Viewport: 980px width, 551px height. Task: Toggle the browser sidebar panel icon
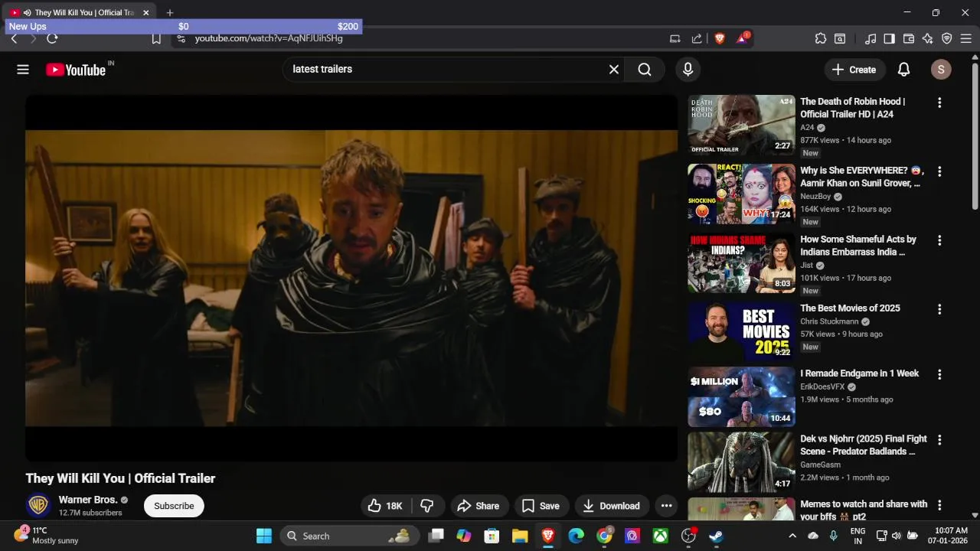point(889,38)
